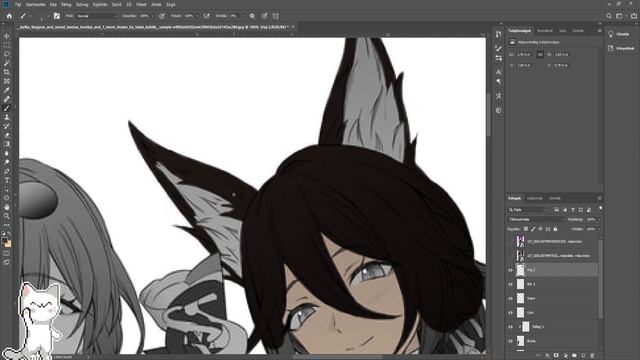Close the open document tab
The height and width of the screenshot is (360, 640).
point(293,27)
